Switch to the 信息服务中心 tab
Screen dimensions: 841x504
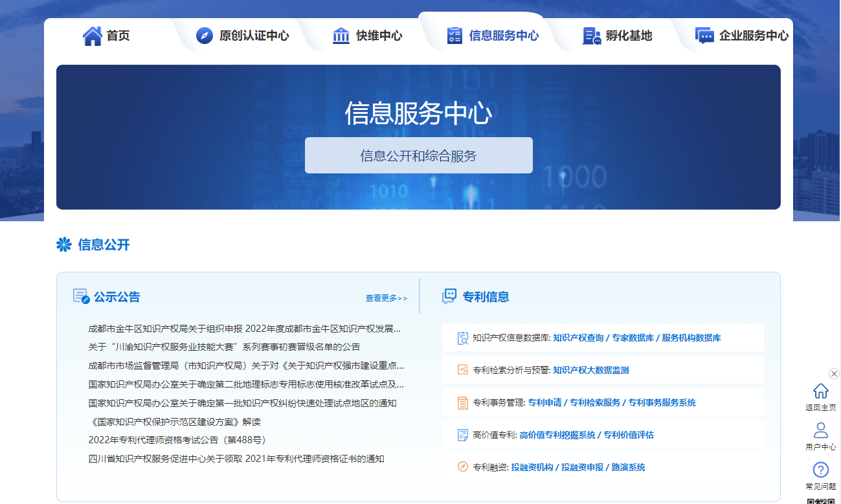pos(503,36)
